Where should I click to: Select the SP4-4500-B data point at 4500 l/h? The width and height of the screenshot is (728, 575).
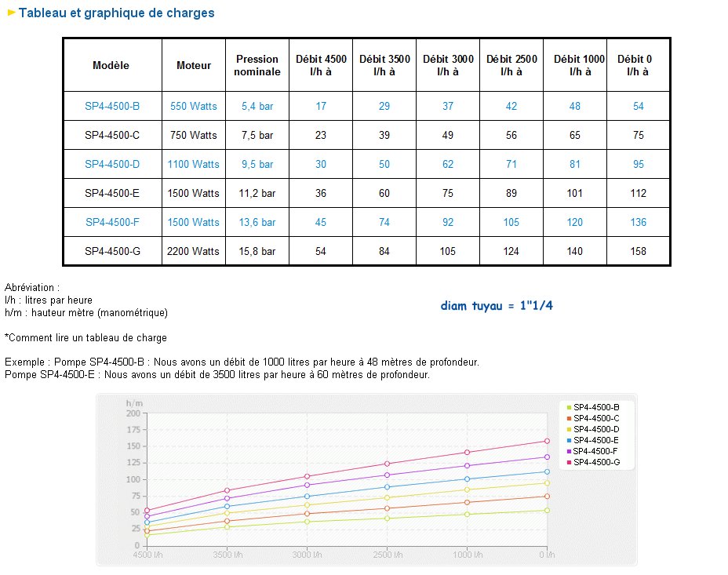click(x=147, y=535)
